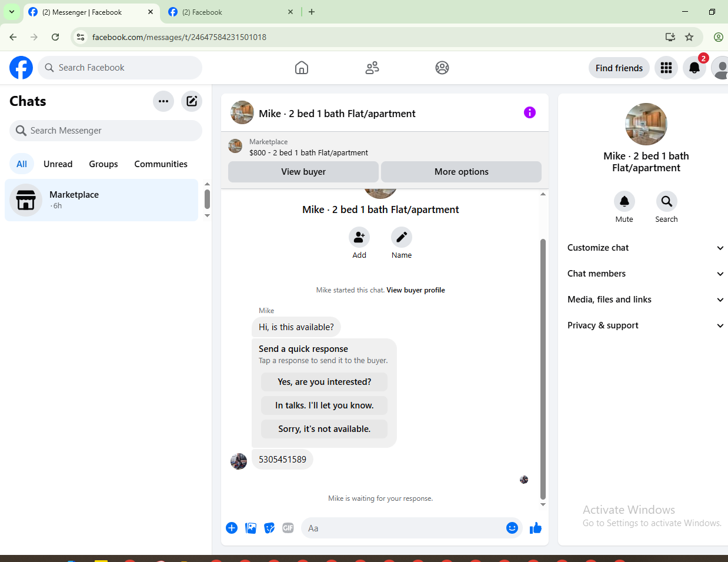Open the browser profile icon

(719, 37)
